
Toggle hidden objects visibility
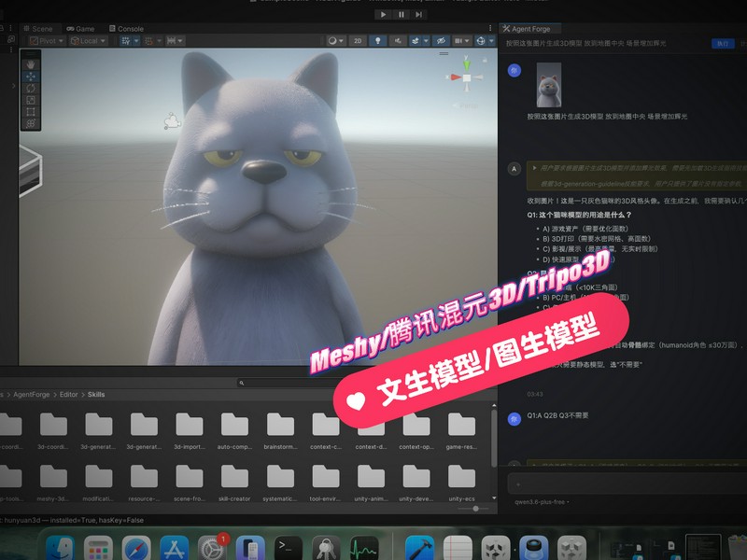point(441,41)
